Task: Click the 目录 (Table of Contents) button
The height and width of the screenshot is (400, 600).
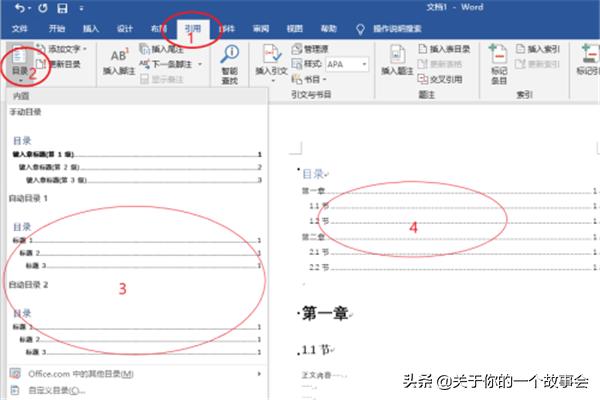Action: click(19, 63)
